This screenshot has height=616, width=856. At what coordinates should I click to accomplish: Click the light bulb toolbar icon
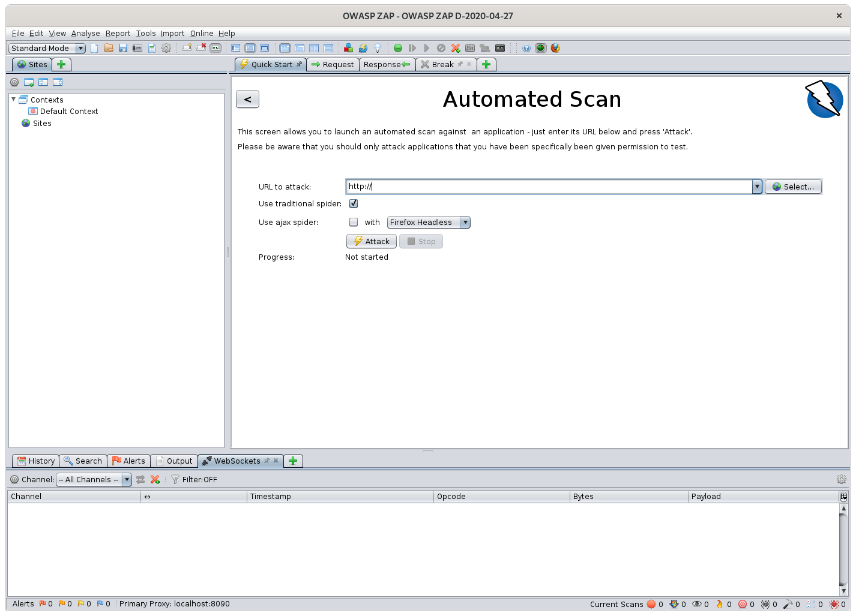378,48
